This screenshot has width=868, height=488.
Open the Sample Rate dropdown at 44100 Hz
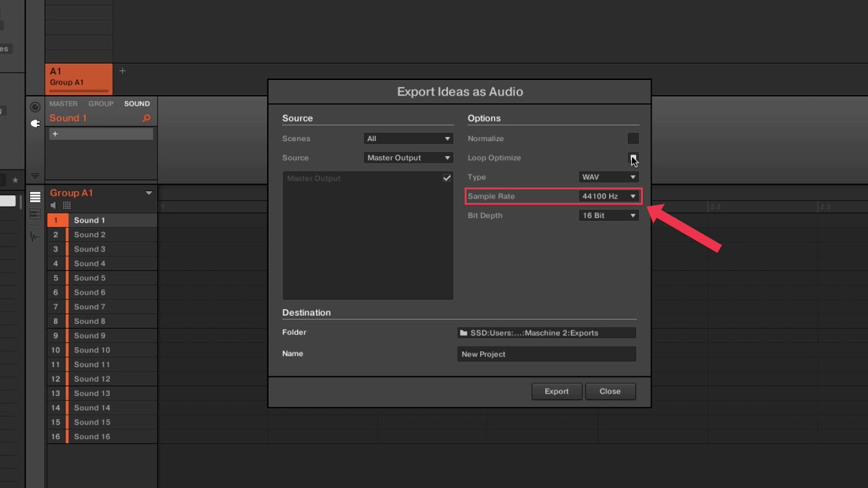(x=609, y=197)
